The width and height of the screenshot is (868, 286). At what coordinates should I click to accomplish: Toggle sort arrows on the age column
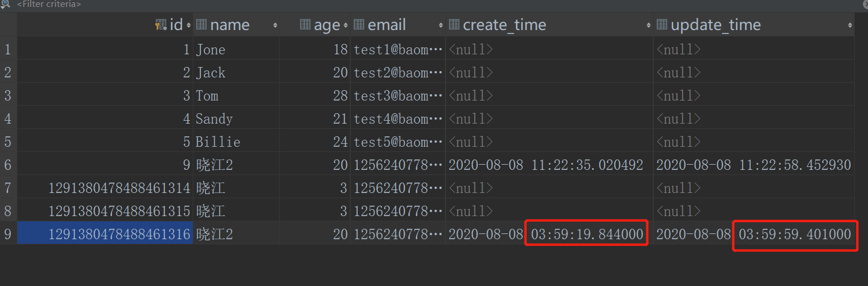click(345, 25)
